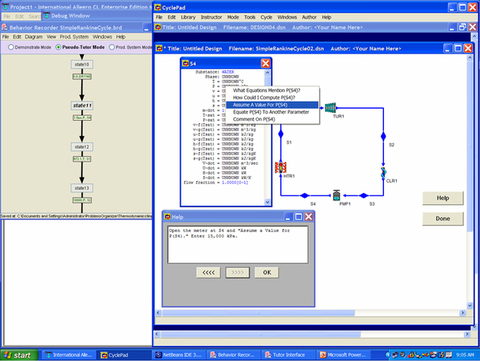Click the S3 stuff diamond marker
Screen dimensions: 480x361
(364, 196)
